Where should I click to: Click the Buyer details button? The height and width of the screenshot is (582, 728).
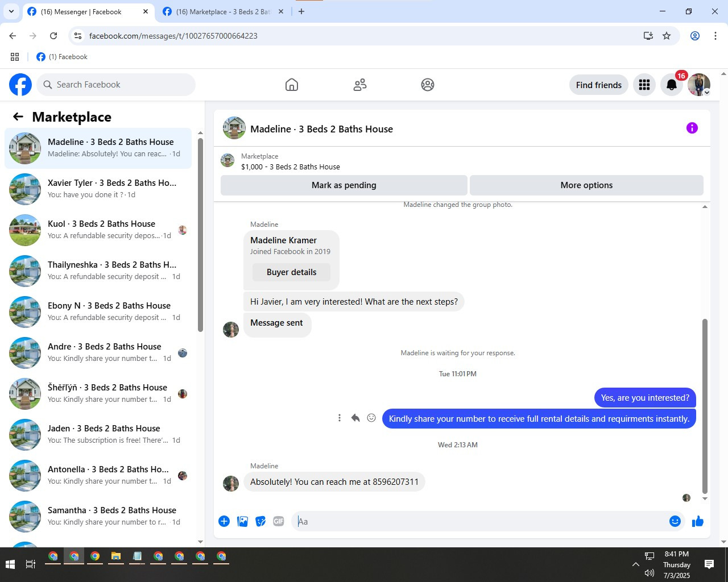click(292, 272)
